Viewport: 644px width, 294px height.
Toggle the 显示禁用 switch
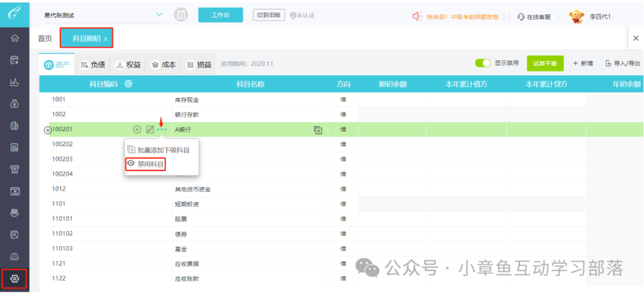[x=482, y=63]
